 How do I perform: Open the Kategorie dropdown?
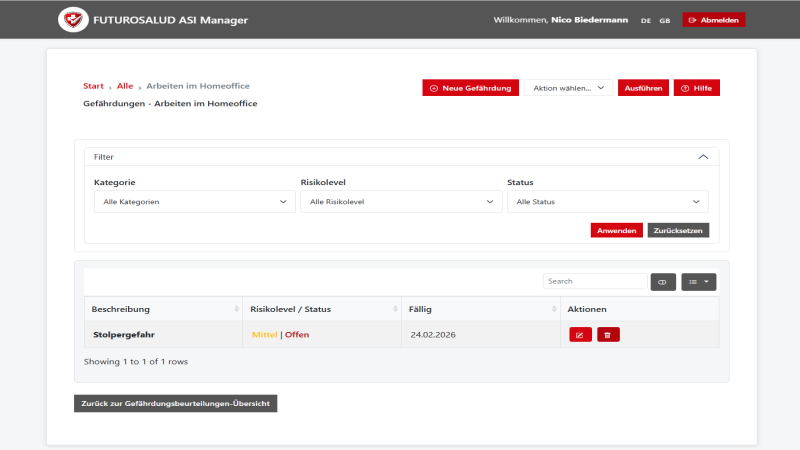[195, 202]
